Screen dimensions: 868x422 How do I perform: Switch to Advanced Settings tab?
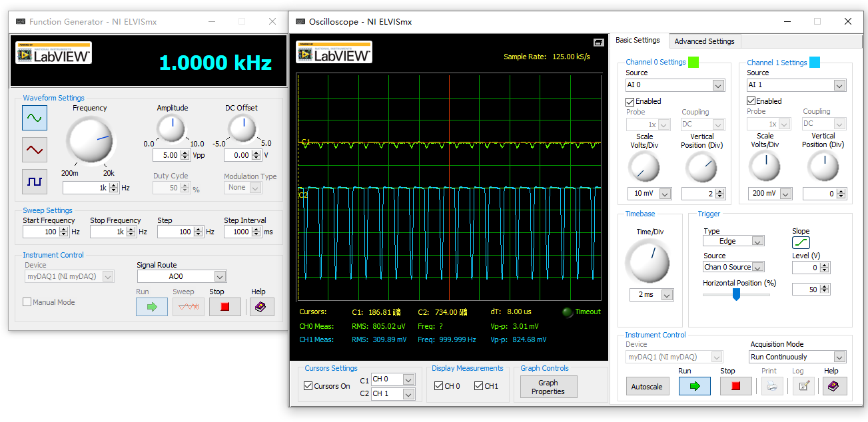click(704, 41)
